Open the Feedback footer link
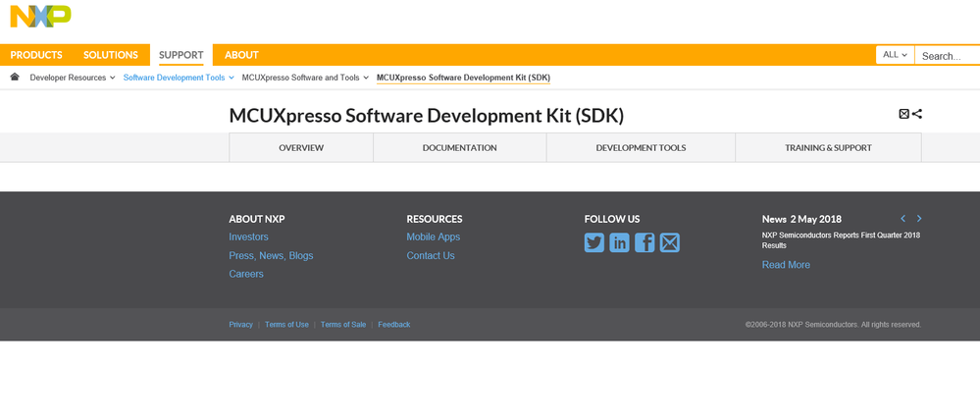Screen dimensions: 980x419 394,325
